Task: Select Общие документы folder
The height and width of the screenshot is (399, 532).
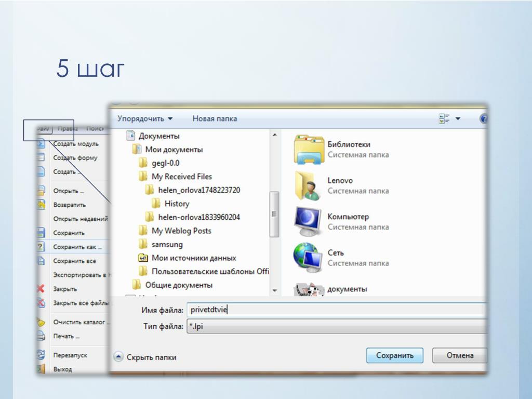Action: [179, 285]
